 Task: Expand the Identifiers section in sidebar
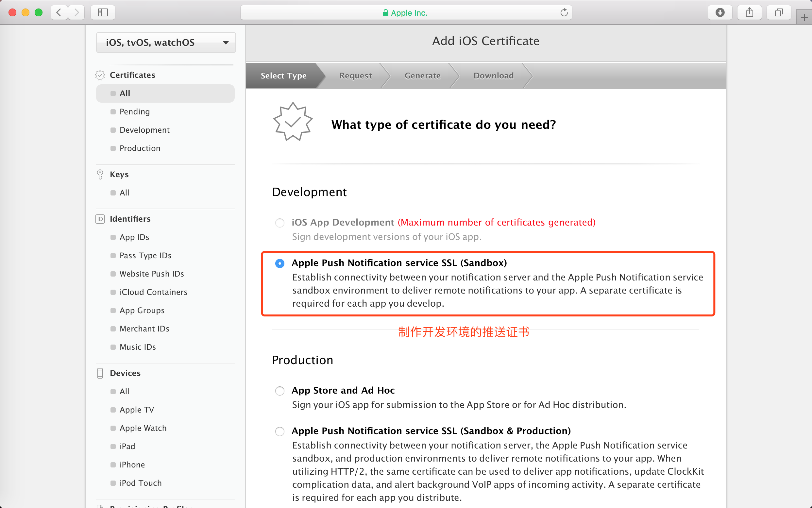coord(129,219)
